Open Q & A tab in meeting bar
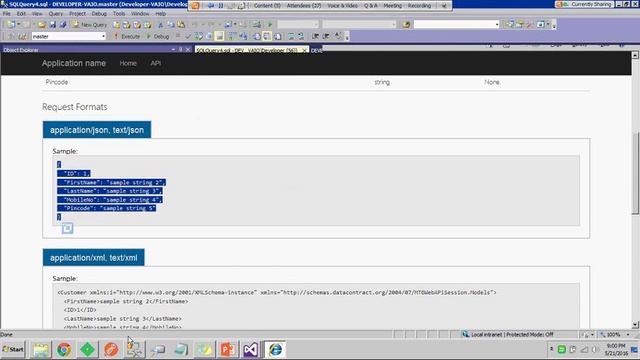This screenshot has width=640, height=360. pos(371,6)
